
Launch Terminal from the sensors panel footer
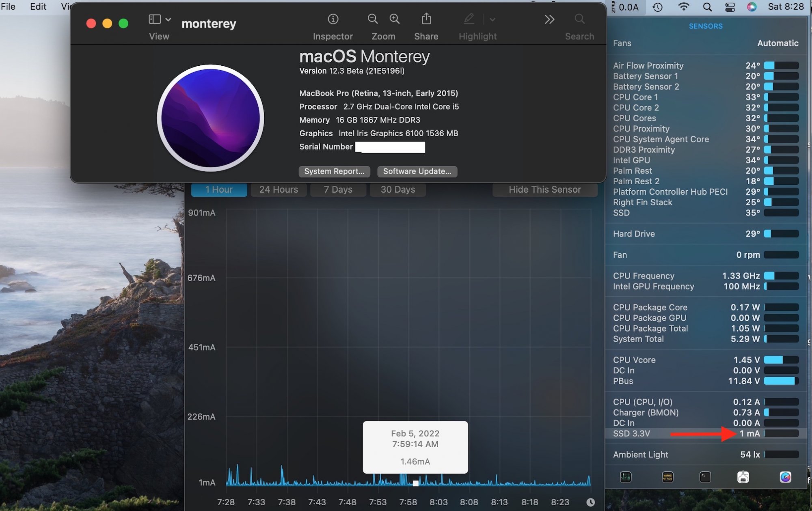[x=705, y=477]
